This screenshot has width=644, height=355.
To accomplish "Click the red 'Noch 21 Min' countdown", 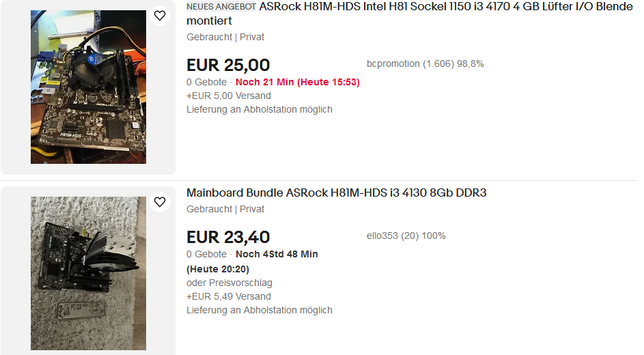I will (x=297, y=82).
